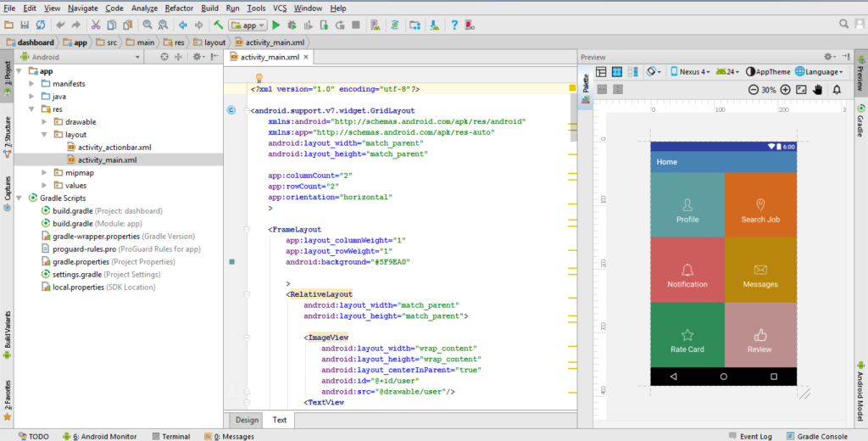Click the #5F9EA0 color swatch in gutter
Screen dimensions: 868x441
(x=231, y=262)
